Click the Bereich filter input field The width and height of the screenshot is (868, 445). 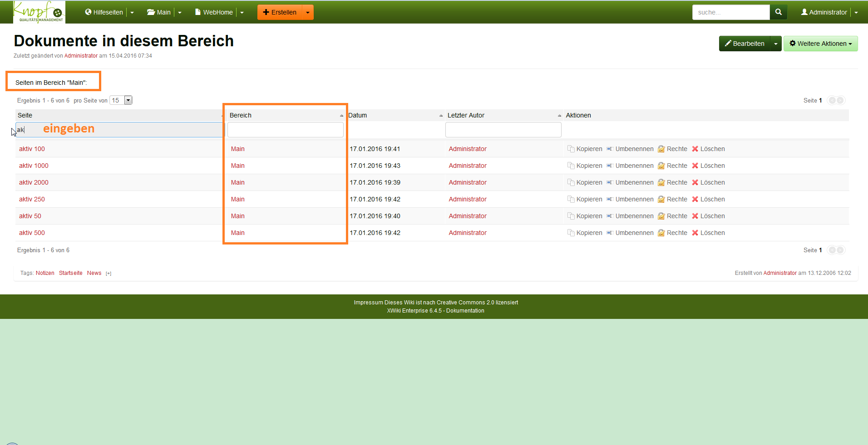286,130
